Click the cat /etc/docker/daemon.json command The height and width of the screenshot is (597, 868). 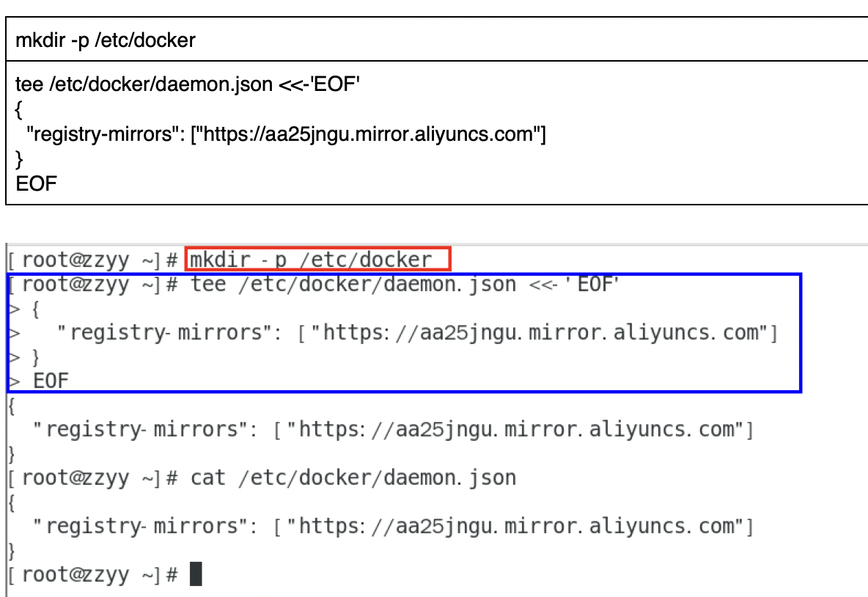tap(353, 477)
